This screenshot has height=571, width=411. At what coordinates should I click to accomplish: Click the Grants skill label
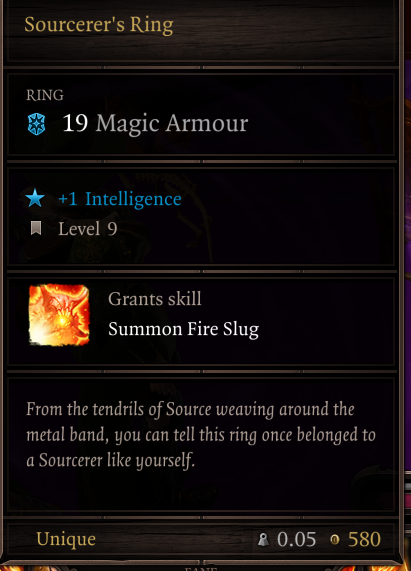tap(154, 299)
